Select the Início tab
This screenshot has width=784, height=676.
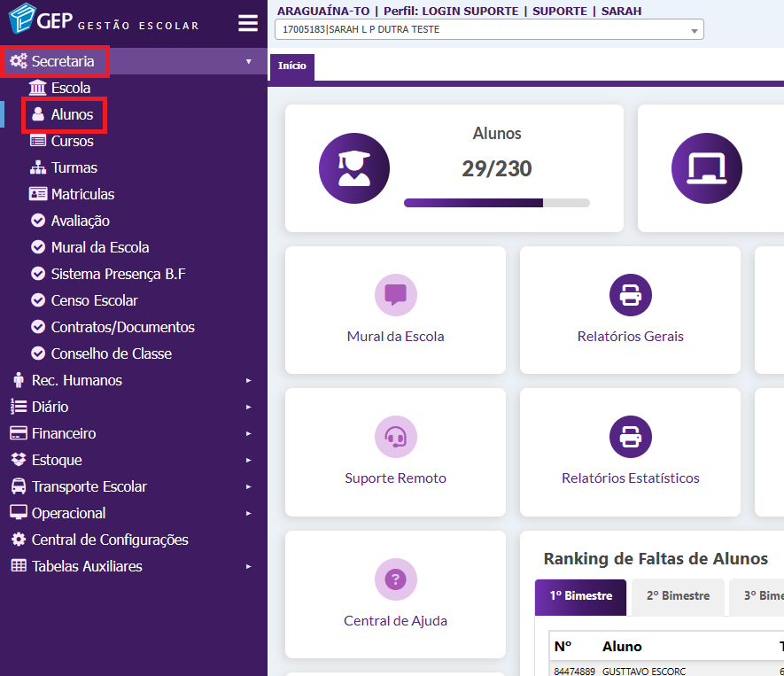(x=291, y=66)
